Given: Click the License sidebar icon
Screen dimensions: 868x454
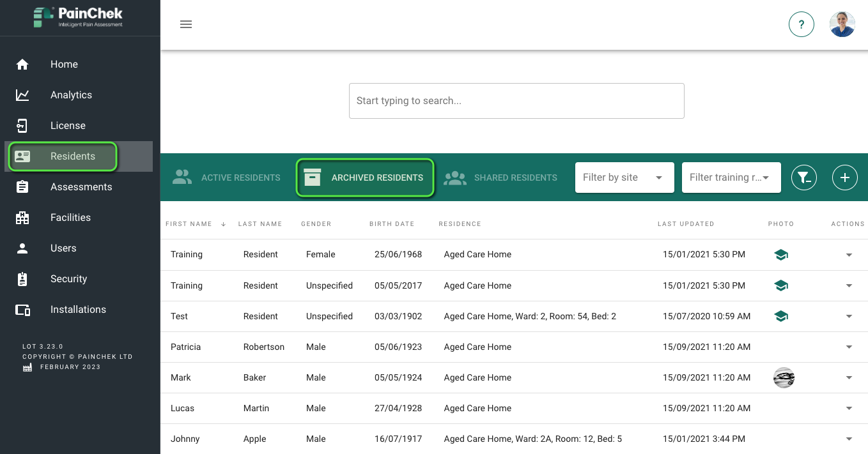Looking at the screenshot, I should tap(22, 126).
